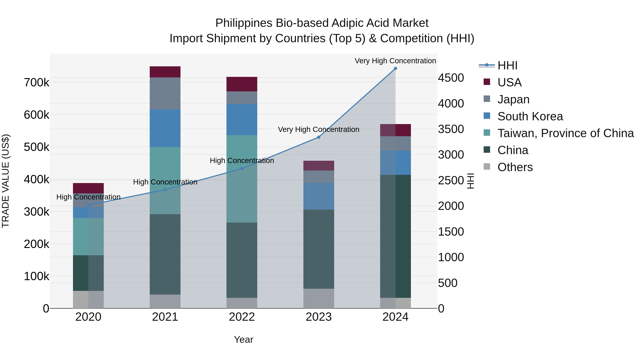Click the 2024 x-axis label
This screenshot has height=362, width=644.
coord(396,317)
